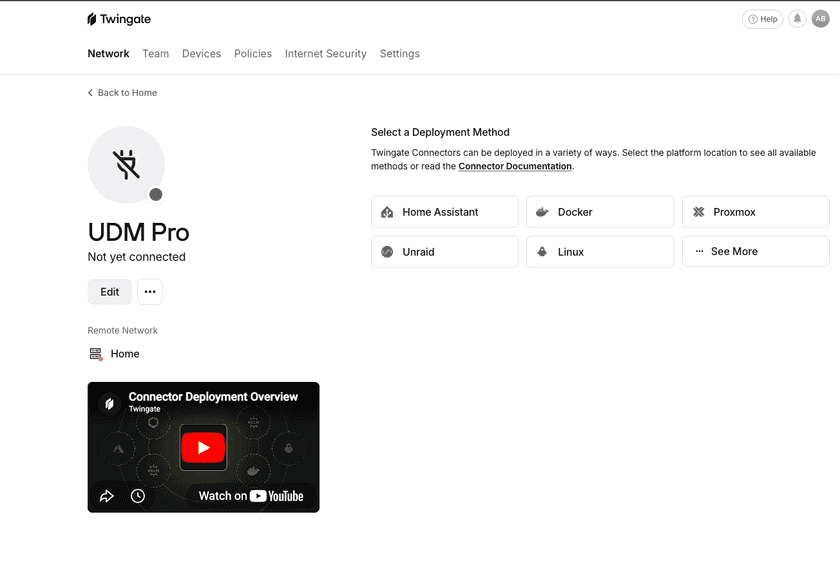Viewport: 840px width, 568px height.
Task: Play the Connector Deployment Overview video
Action: point(203,447)
